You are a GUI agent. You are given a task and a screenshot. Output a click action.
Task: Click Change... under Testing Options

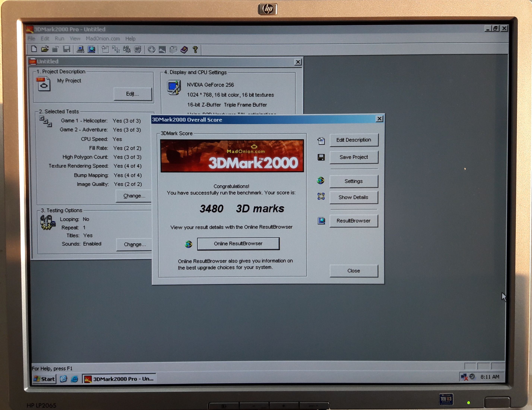(134, 244)
